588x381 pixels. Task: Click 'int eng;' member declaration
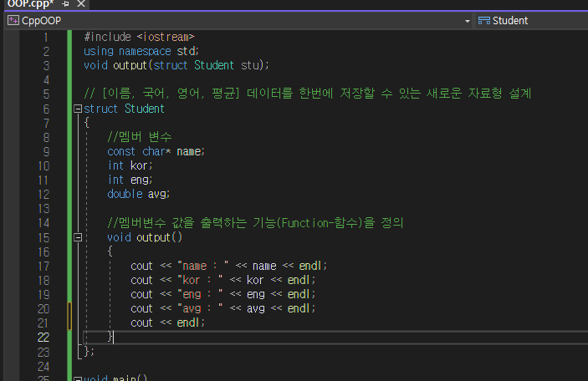[x=130, y=180]
